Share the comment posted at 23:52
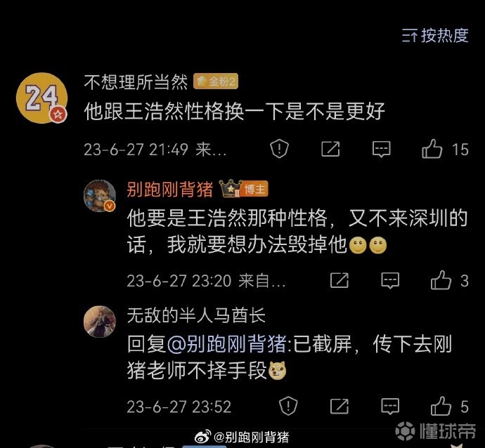This screenshot has width=485, height=448. [339, 406]
